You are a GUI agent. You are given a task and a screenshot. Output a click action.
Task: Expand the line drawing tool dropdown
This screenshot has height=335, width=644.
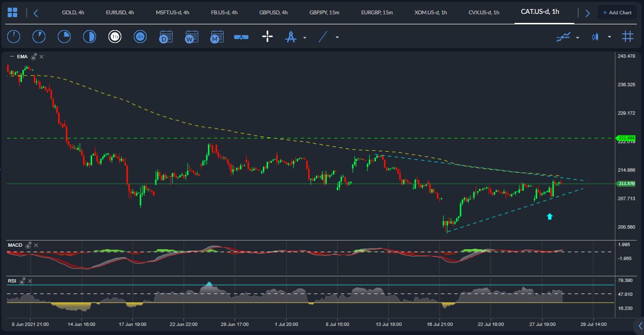pos(337,37)
